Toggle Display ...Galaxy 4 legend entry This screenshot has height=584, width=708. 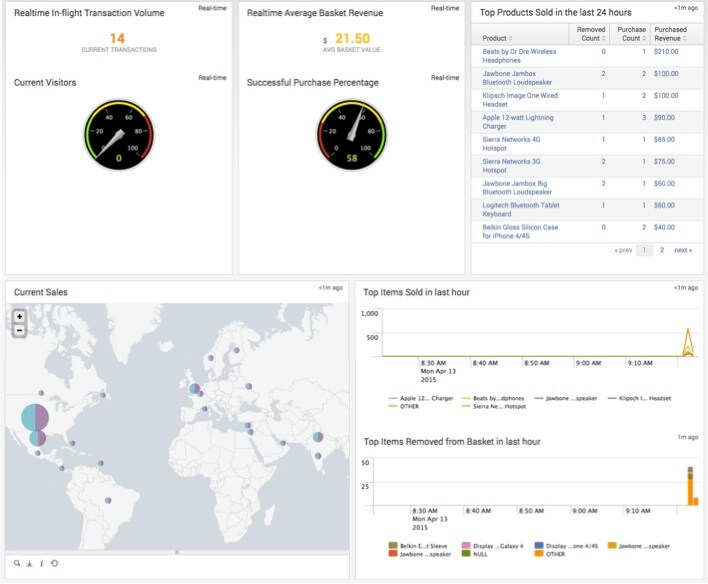click(x=493, y=546)
